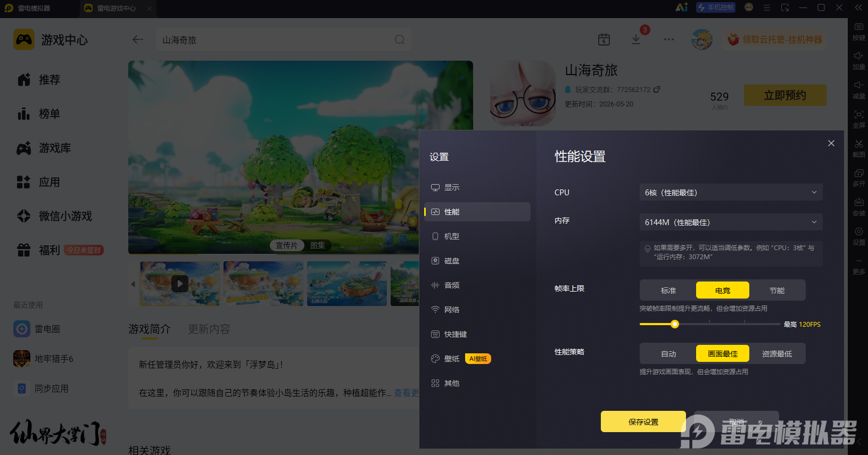Select 电竞 frame rate mode
Viewport: 868px width, 455px height.
tap(723, 291)
